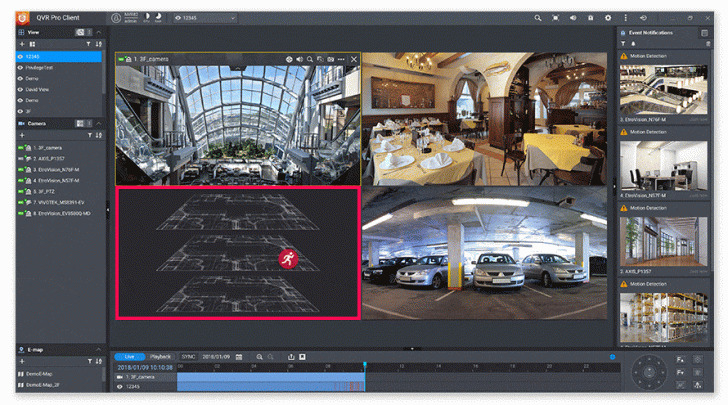
Task: Open the search tool in top toolbar
Action: click(538, 18)
